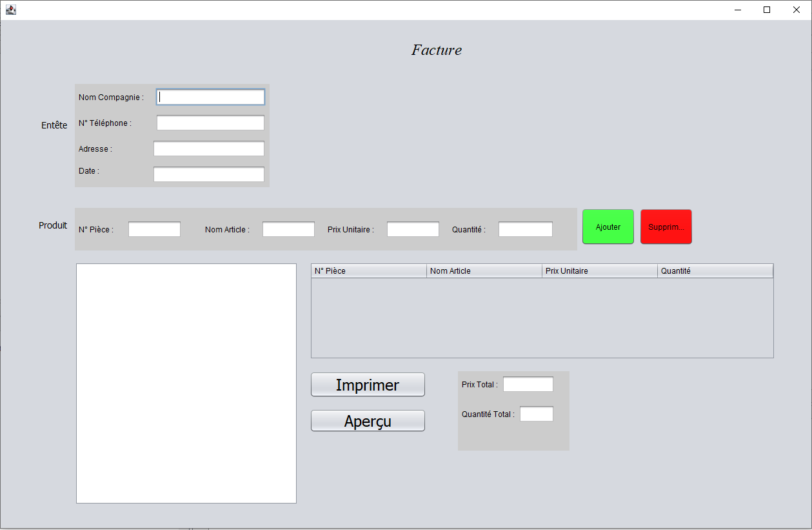Image resolution: width=812 pixels, height=530 pixels.
Task: Click the N° Pièce table column header
Action: (369, 271)
